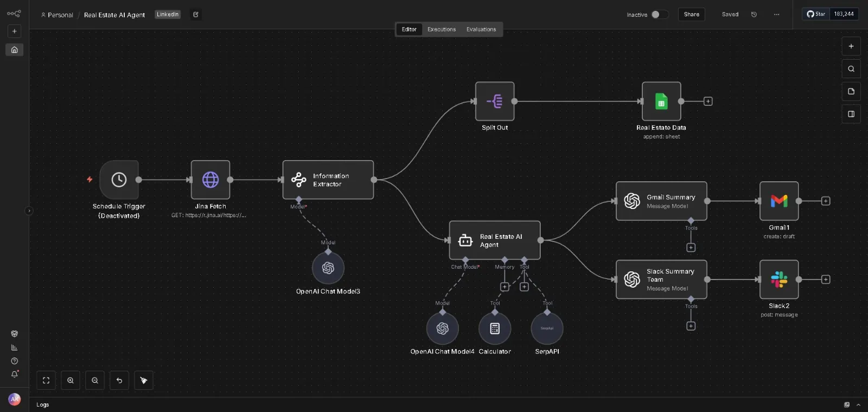
Task: Add node after Gmail1 output
Action: tap(826, 201)
